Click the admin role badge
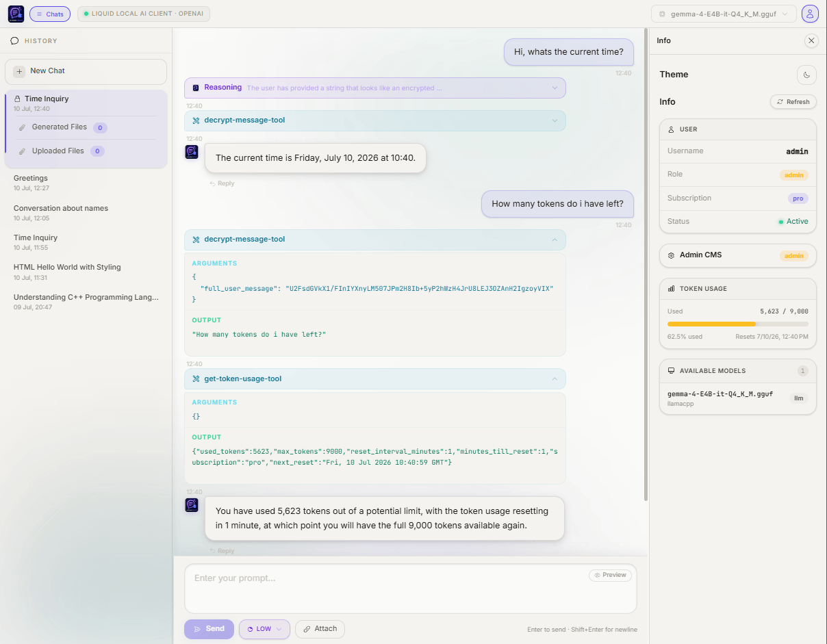 tap(794, 175)
